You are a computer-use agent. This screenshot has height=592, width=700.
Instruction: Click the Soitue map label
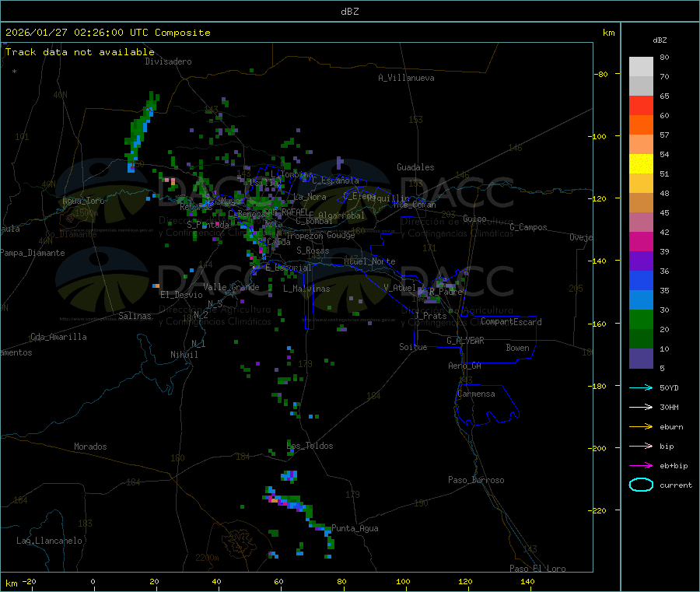pyautogui.click(x=413, y=347)
